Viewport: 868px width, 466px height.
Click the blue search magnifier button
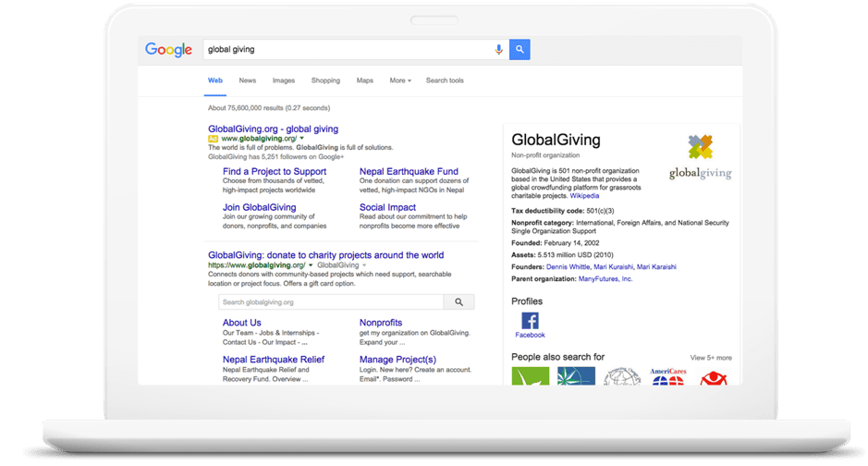tap(520, 49)
